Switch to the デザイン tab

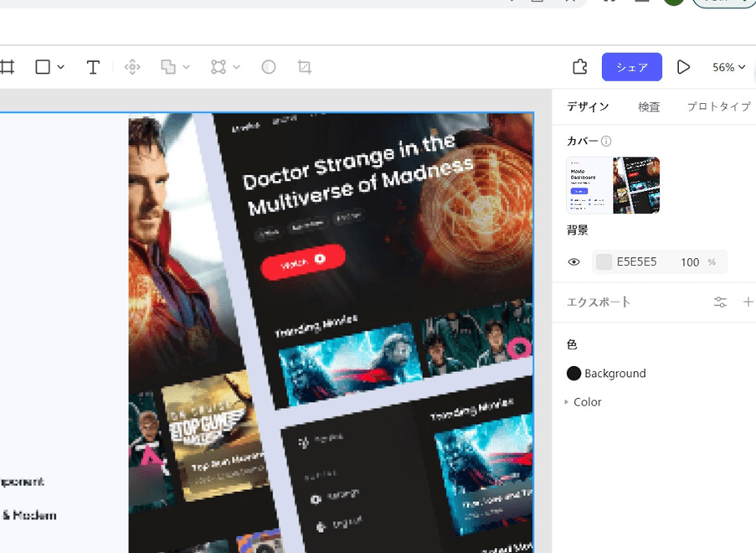tap(588, 106)
